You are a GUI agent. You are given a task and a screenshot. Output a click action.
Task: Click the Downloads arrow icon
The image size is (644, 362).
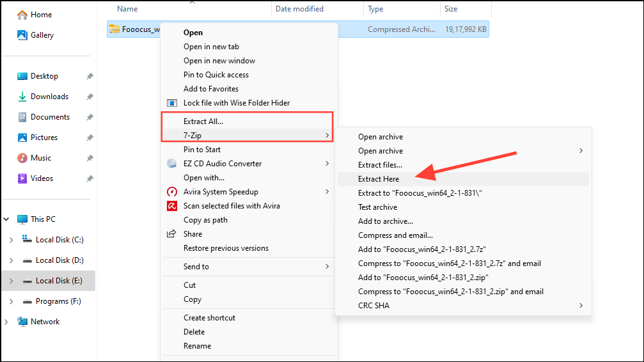[22, 97]
